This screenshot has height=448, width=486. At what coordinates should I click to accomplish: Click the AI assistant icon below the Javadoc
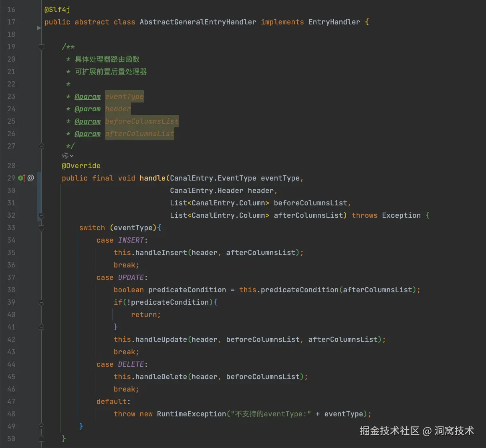(x=65, y=156)
